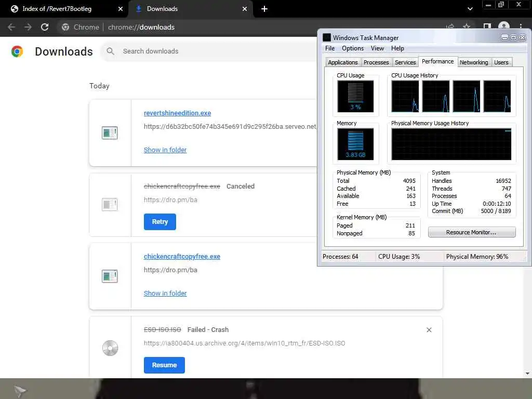
Task: Click completed chickencraftcopyfree.exe file icon
Action: pos(110,276)
